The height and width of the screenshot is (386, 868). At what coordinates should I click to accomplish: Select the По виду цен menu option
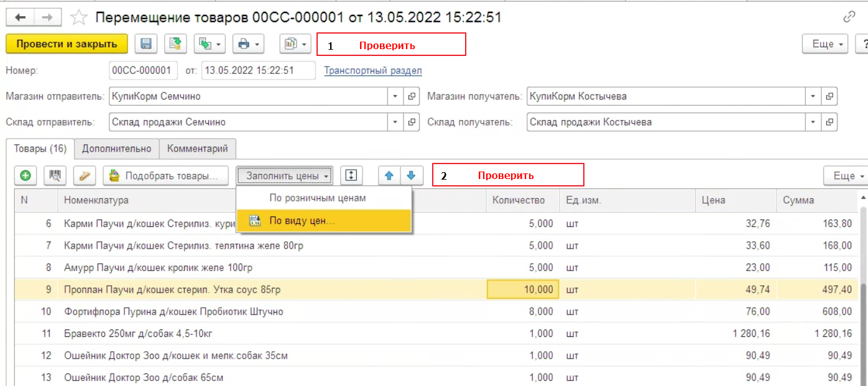(302, 221)
